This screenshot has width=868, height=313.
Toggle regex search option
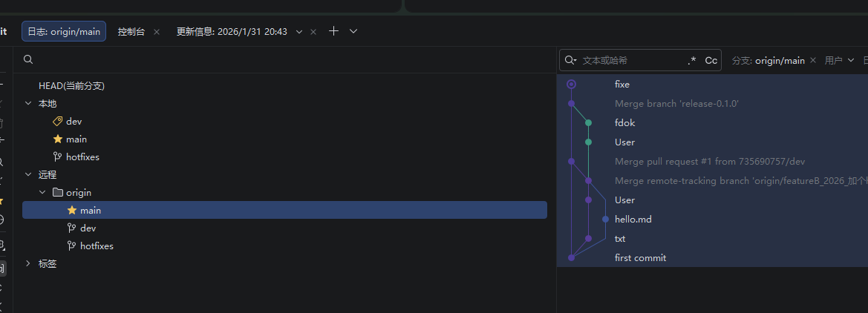[692, 60]
